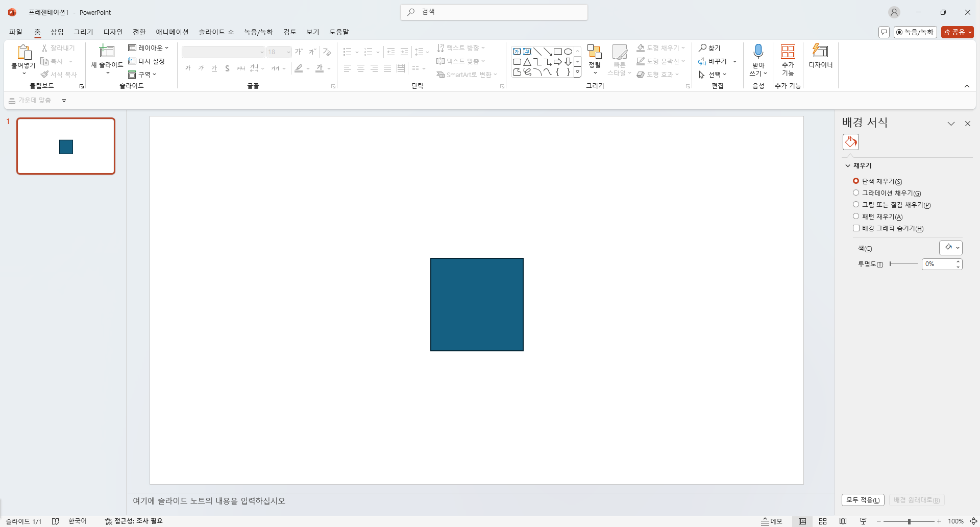
Task: Click 찾기 (Find) in editing group
Action: coord(709,48)
